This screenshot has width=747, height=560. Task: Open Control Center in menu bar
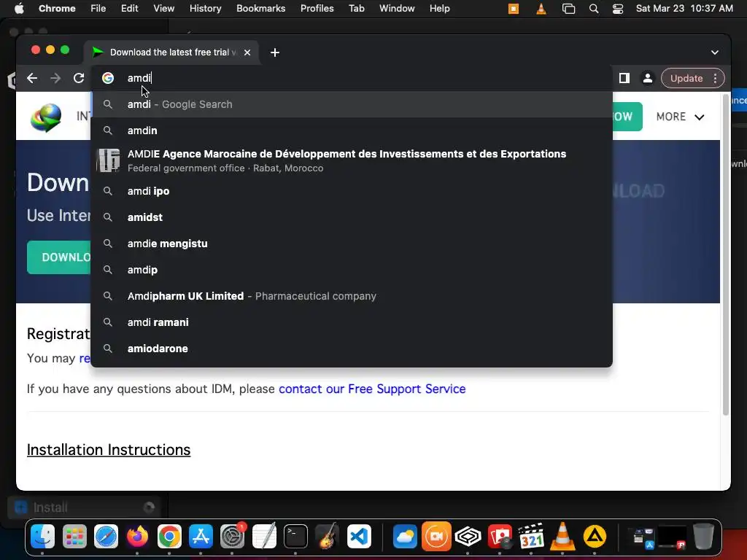click(618, 9)
